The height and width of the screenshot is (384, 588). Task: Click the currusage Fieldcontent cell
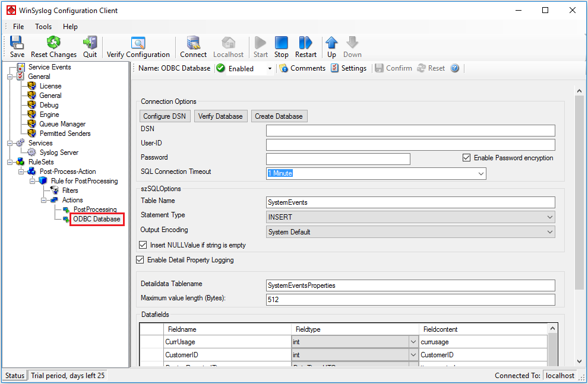[483, 342]
